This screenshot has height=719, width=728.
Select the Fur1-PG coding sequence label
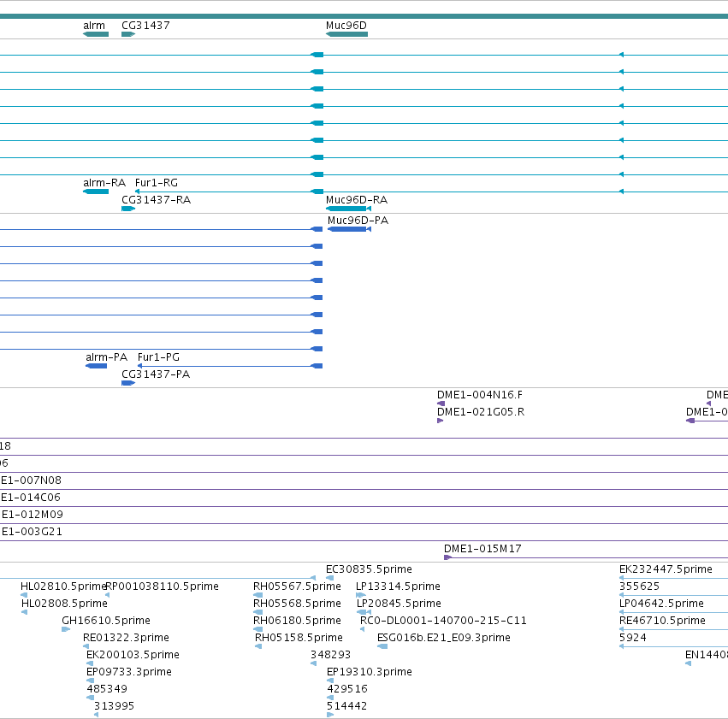[158, 357]
